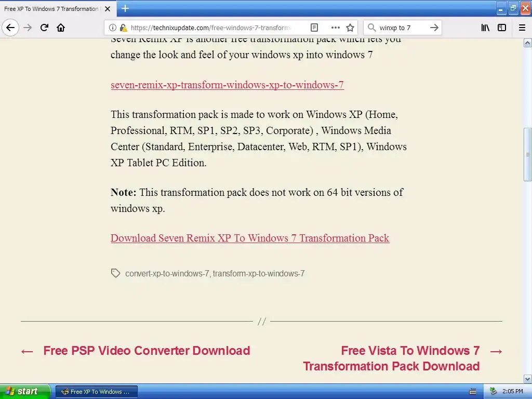Screen dimensions: 532x399
Task: Open the transform-xp-to-windows-7 tag
Action: click(x=259, y=273)
